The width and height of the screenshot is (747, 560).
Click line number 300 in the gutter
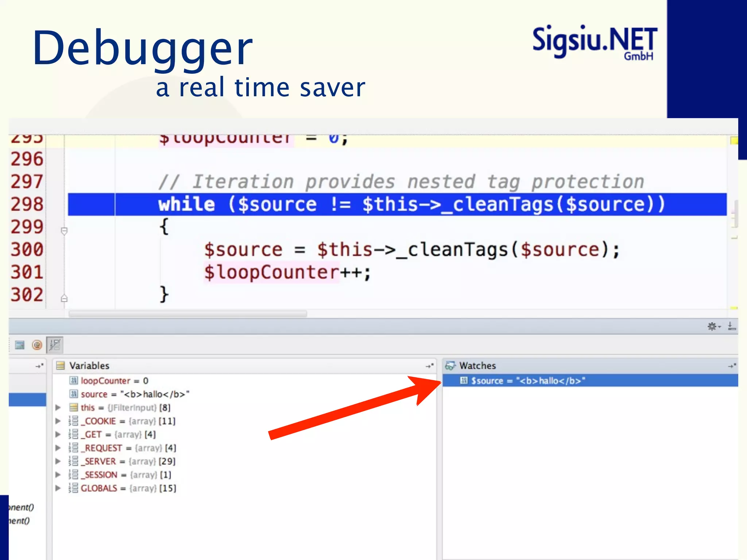pyautogui.click(x=27, y=250)
